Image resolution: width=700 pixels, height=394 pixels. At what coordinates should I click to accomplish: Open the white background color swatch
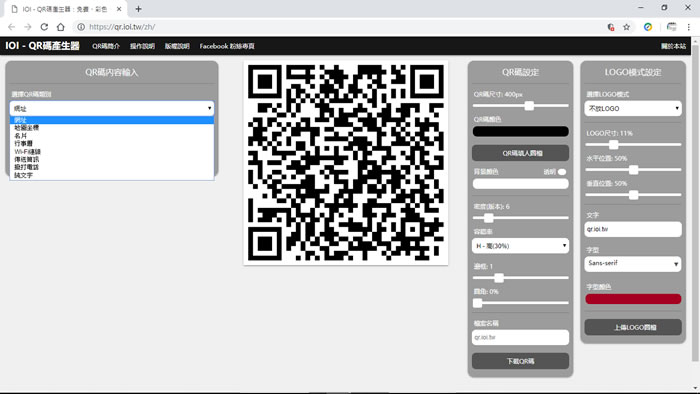point(520,183)
